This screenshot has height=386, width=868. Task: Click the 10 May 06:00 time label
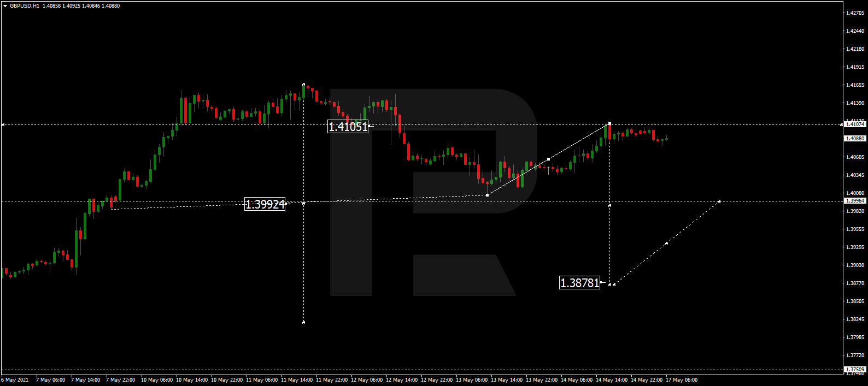tap(157, 380)
